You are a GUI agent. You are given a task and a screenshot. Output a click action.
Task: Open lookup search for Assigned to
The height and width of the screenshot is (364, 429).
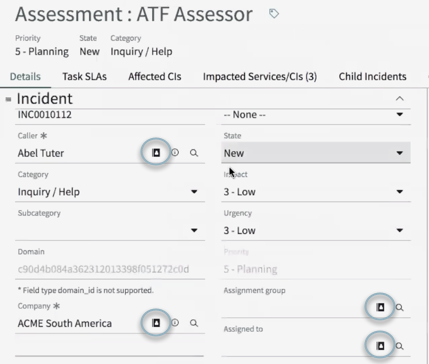coord(399,346)
